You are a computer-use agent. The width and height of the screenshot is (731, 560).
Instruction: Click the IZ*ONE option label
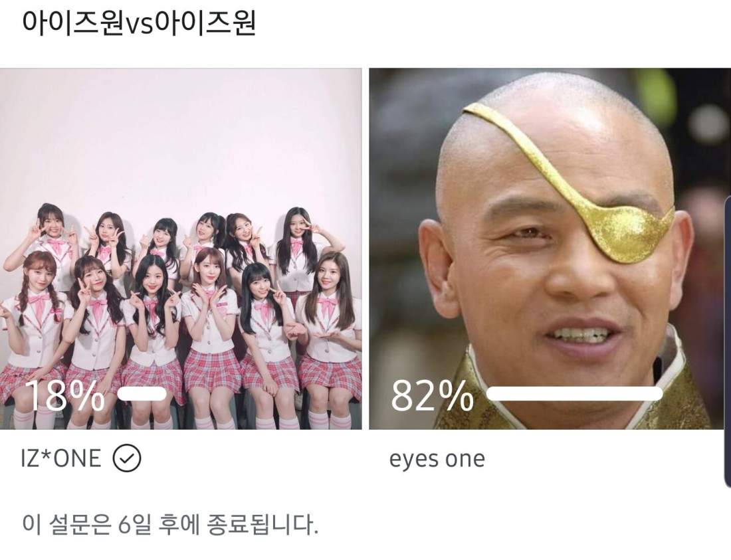60,458
